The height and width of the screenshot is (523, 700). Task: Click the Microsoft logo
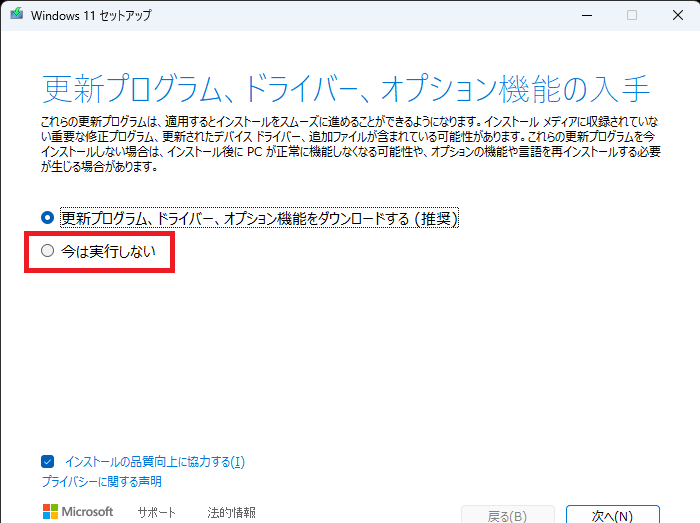click(x=78, y=512)
